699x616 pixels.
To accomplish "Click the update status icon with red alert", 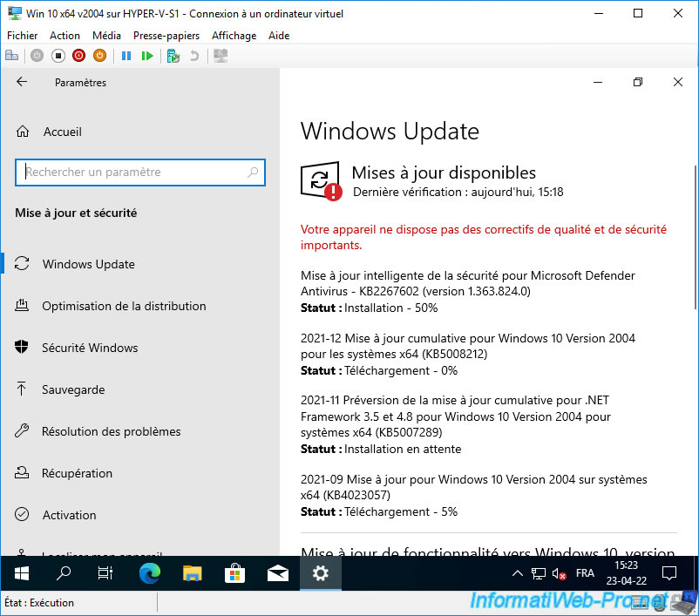I will click(x=321, y=181).
